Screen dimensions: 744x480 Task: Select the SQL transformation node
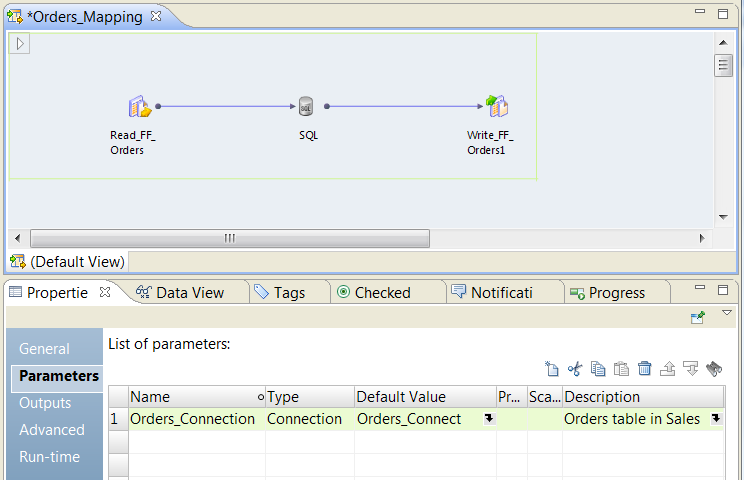click(x=307, y=107)
